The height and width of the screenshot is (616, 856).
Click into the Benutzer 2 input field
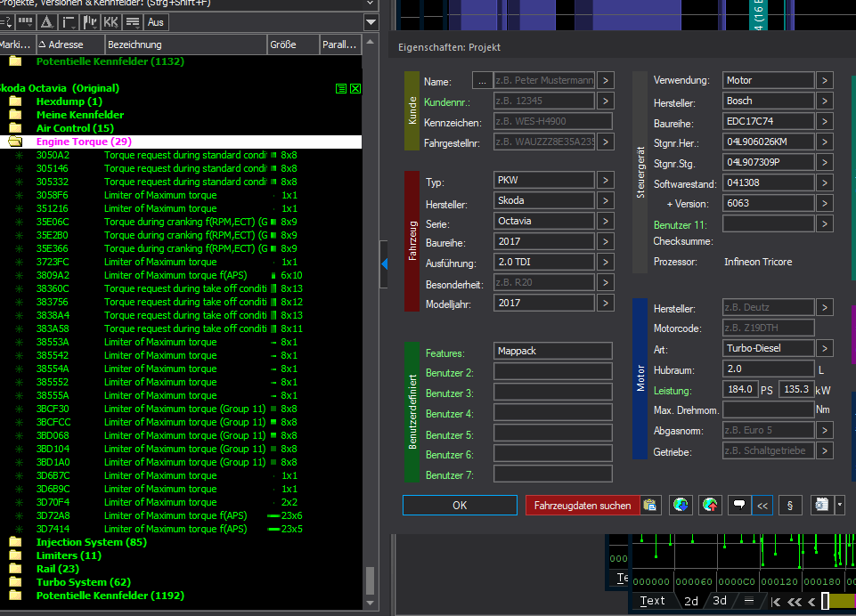tap(553, 372)
